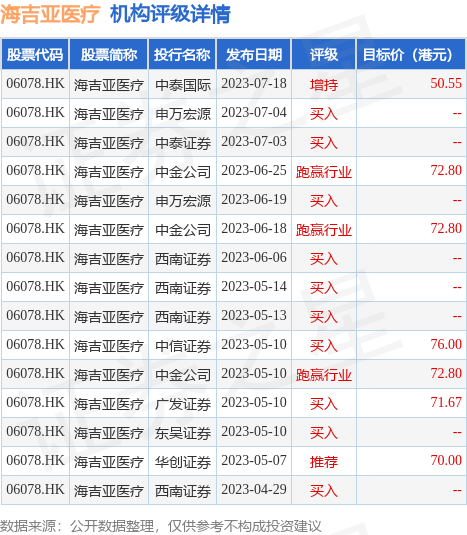Select the date 2023-06-19
This screenshot has height=535, width=467.
point(254,200)
